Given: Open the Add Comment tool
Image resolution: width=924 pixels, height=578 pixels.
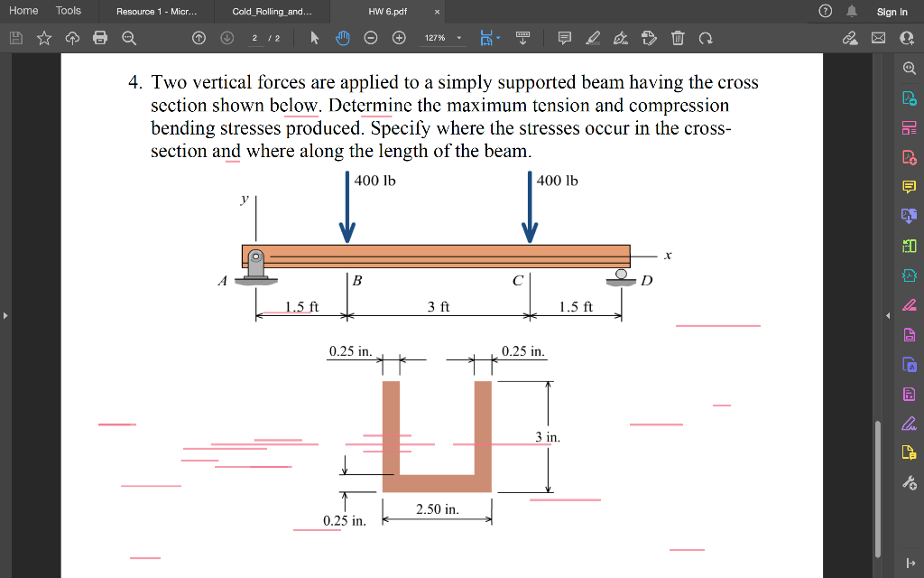Looking at the screenshot, I should 565,39.
